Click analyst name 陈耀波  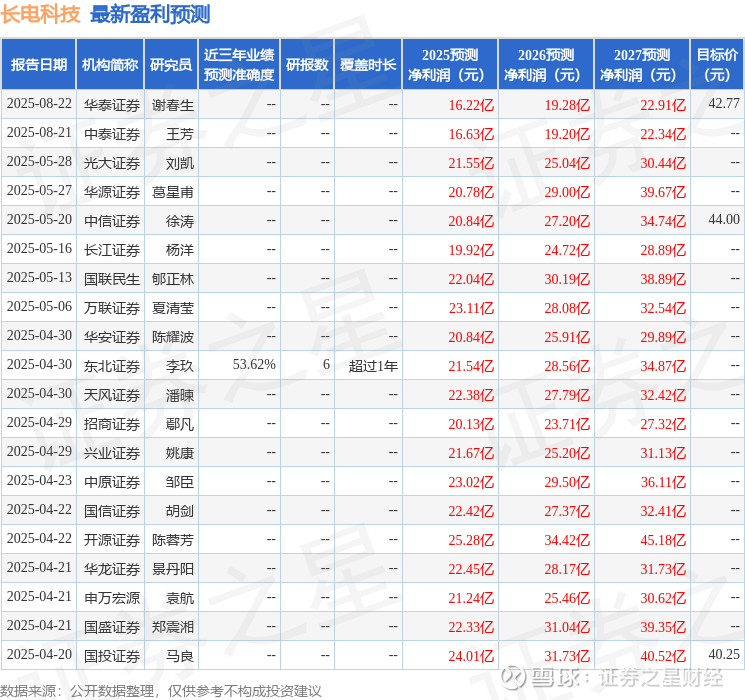point(173,337)
